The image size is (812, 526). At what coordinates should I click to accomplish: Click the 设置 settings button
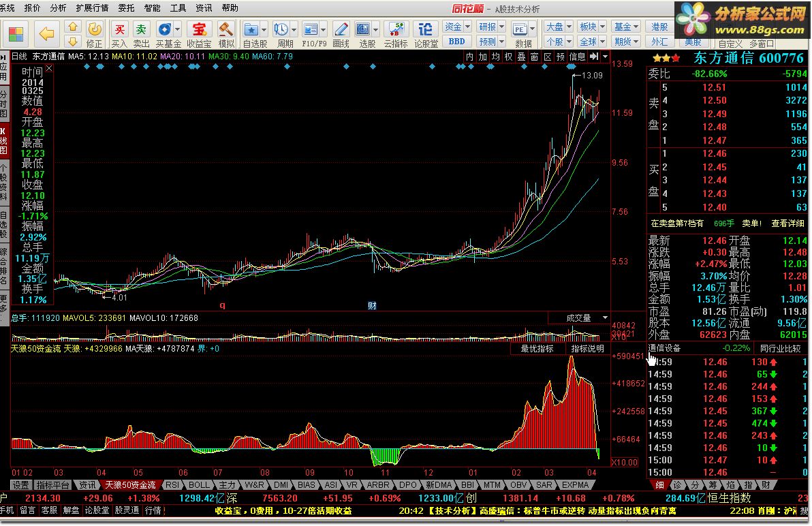[20, 485]
